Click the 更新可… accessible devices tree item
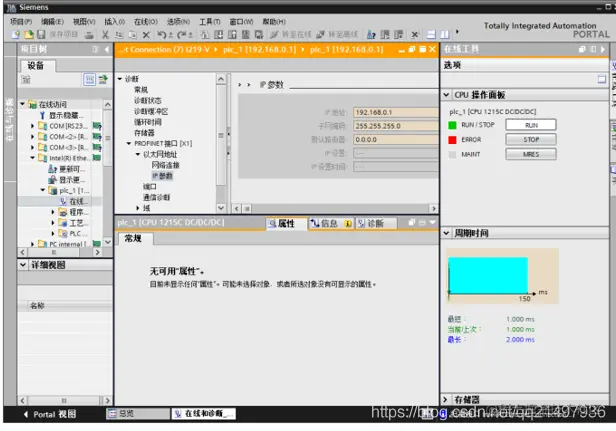This screenshot has height=431, width=616. pos(64,169)
